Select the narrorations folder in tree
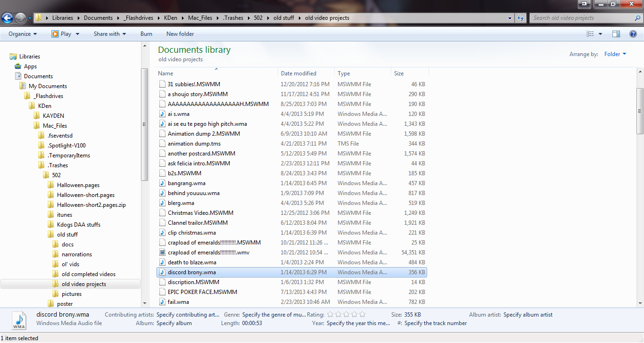The height and width of the screenshot is (343, 644). (77, 254)
